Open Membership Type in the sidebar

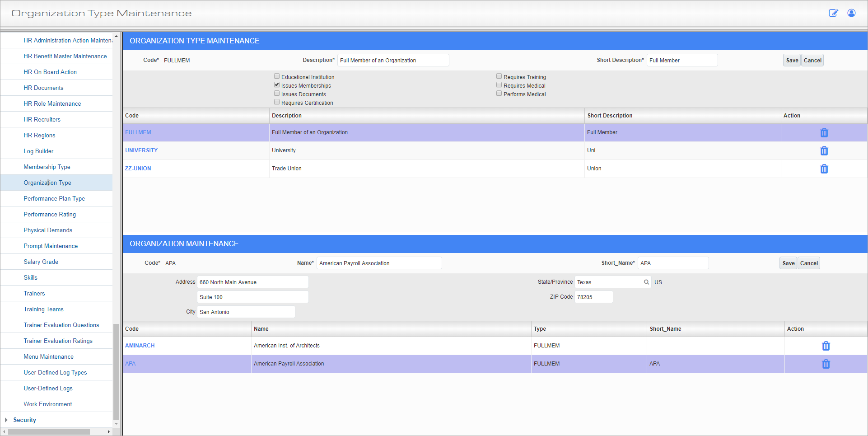(47, 167)
